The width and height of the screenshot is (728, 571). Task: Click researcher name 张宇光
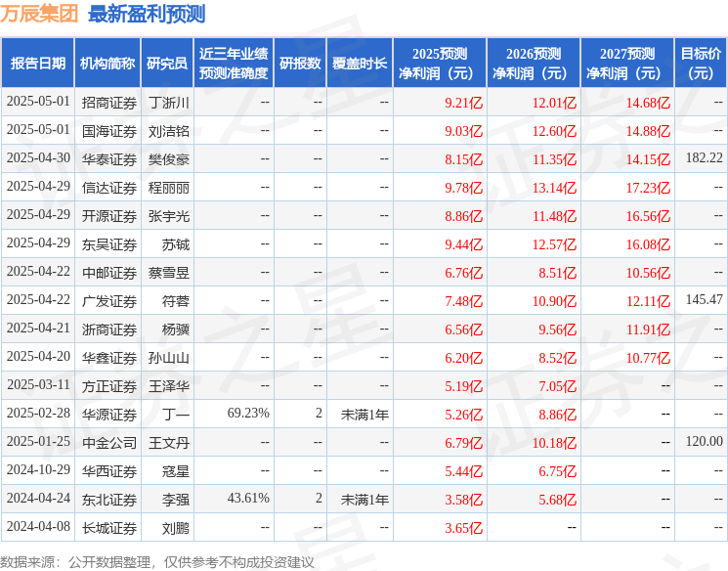tap(169, 216)
